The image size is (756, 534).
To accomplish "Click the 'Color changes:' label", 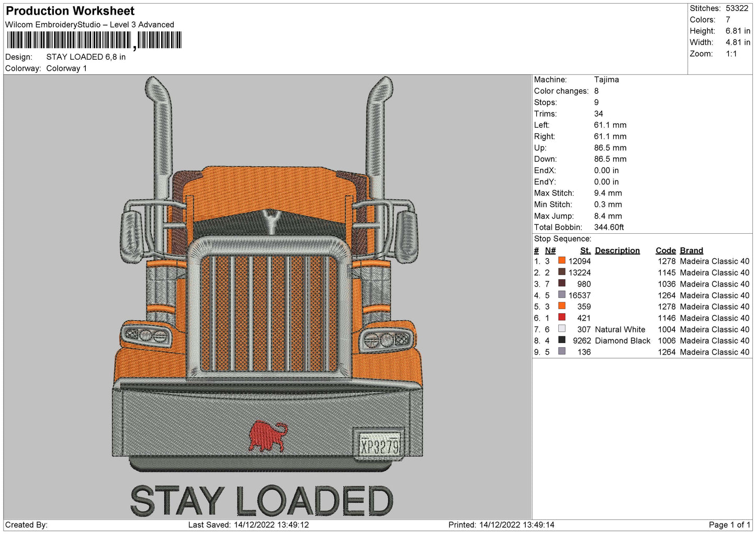I will click(561, 91).
